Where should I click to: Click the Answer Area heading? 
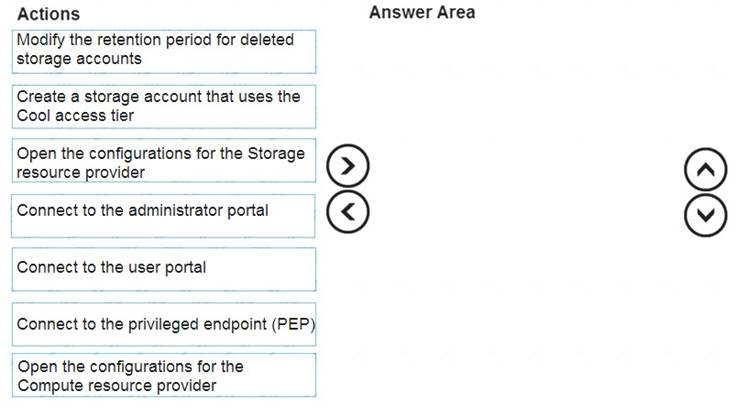coord(422,12)
